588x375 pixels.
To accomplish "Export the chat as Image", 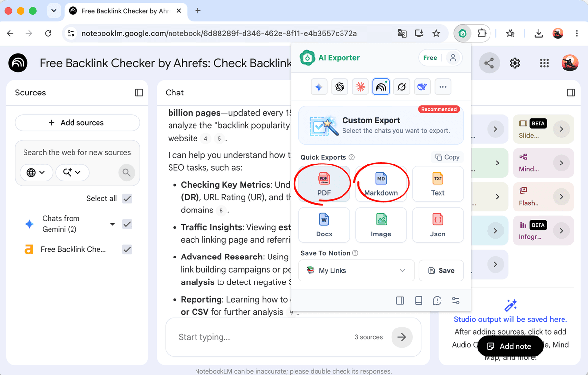I will pyautogui.click(x=381, y=225).
